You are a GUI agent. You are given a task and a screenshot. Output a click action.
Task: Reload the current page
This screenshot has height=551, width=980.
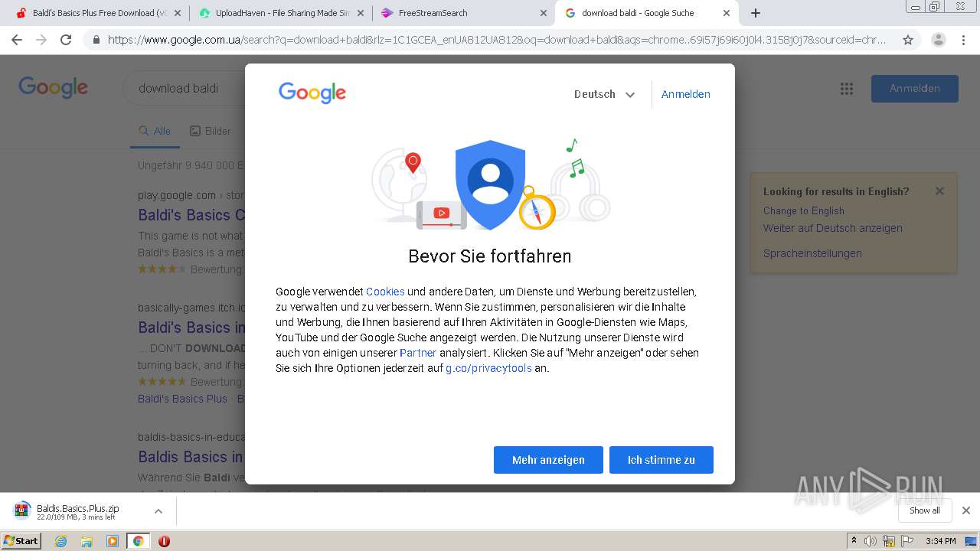[66, 40]
